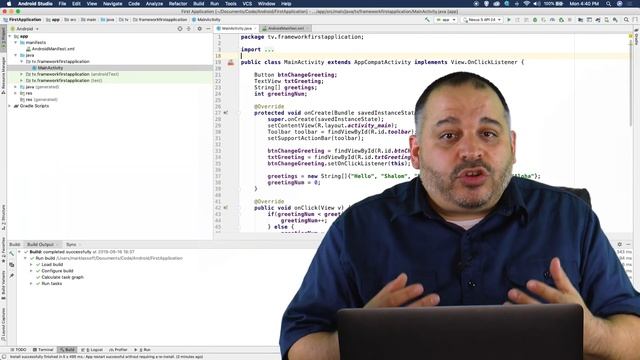Viewport: 640px width, 360px height.
Task: Click the volume icon in menu bar
Action: pyautogui.click(x=537, y=4)
